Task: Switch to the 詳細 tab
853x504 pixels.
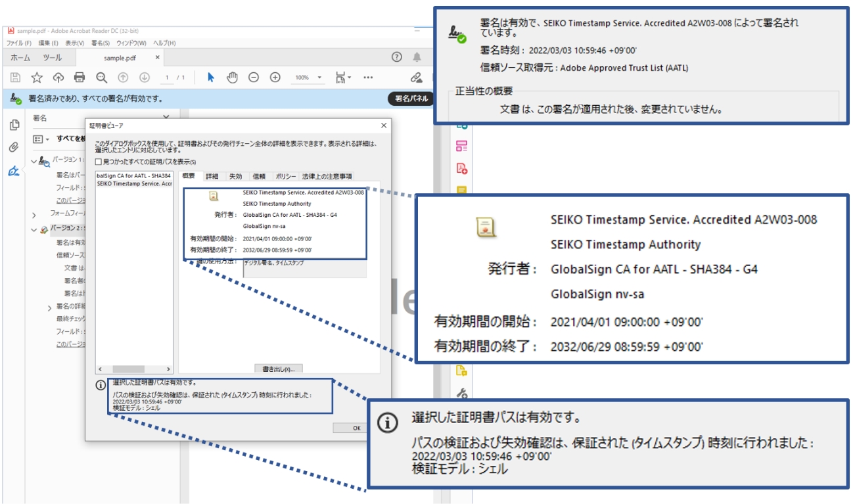Action: point(212,176)
